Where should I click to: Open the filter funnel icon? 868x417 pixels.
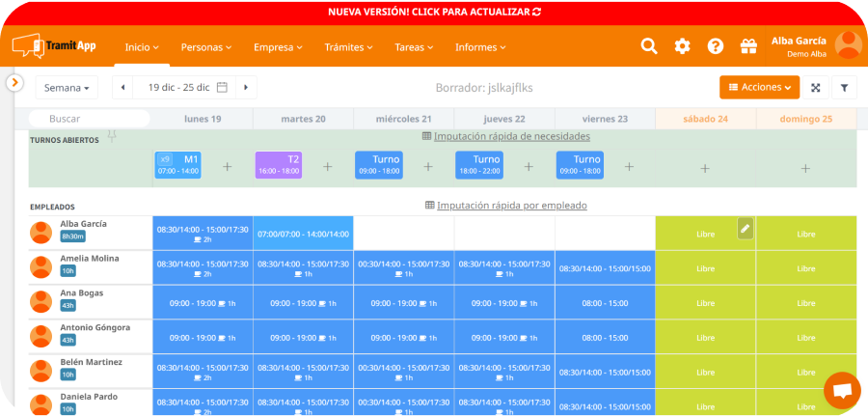[x=844, y=88]
